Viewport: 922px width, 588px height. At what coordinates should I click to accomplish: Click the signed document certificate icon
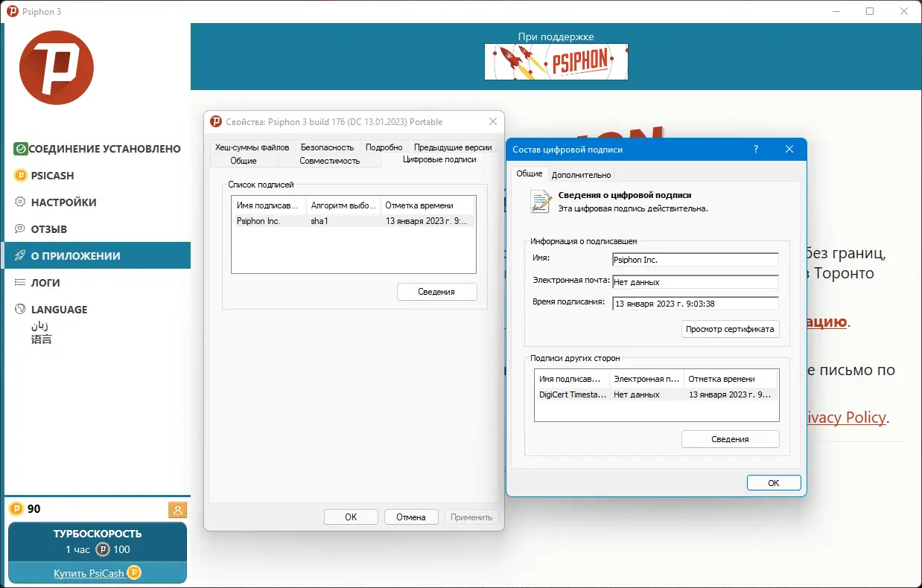click(x=540, y=201)
